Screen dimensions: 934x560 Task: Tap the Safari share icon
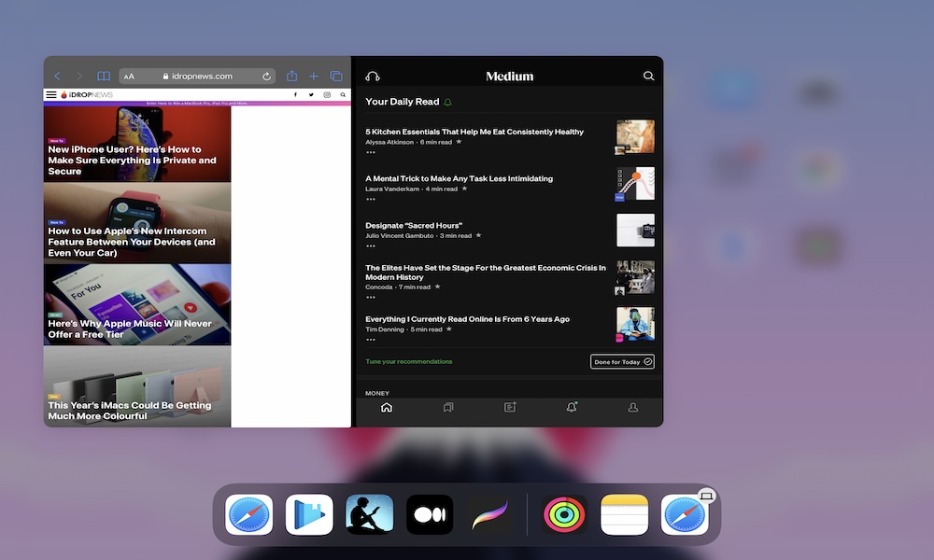click(x=292, y=77)
